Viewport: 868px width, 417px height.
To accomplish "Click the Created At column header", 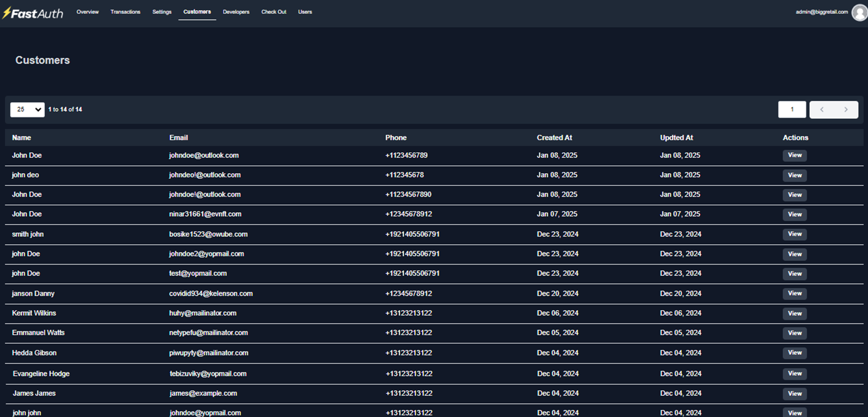I will pos(554,138).
